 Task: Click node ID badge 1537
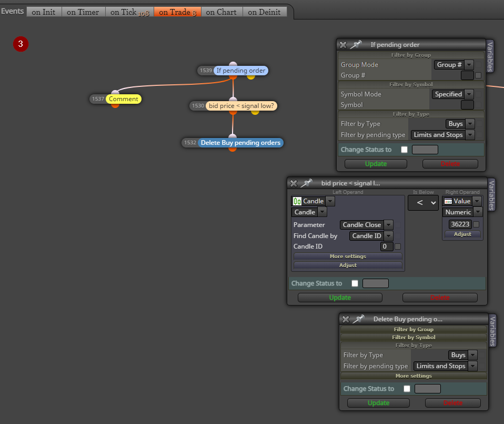98,99
